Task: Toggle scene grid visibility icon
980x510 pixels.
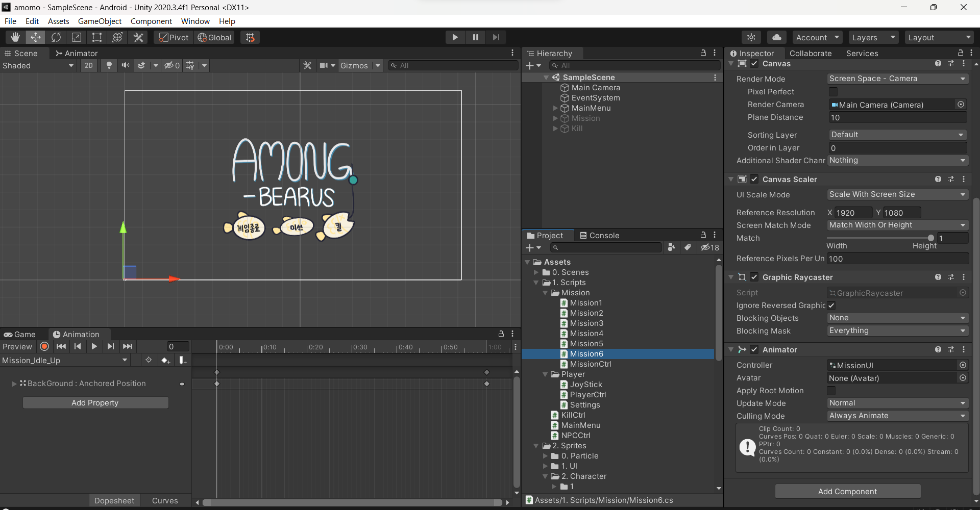Action: [x=190, y=65]
